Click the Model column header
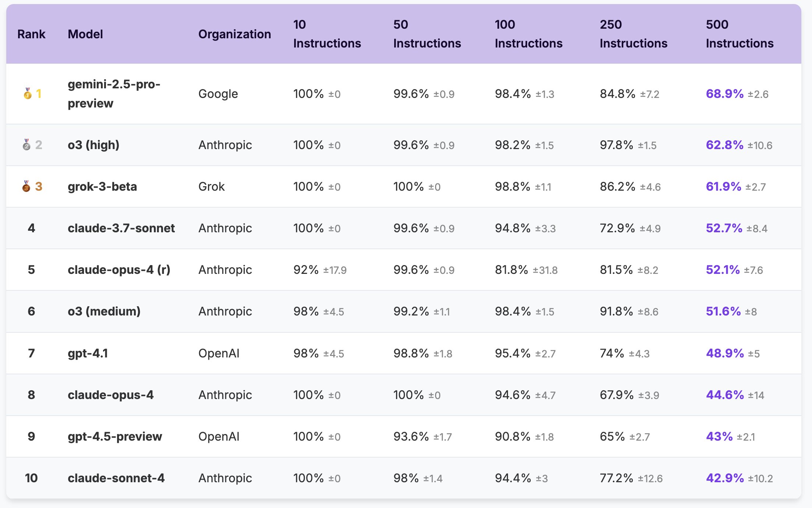Image resolution: width=812 pixels, height=508 pixels. coord(85,34)
